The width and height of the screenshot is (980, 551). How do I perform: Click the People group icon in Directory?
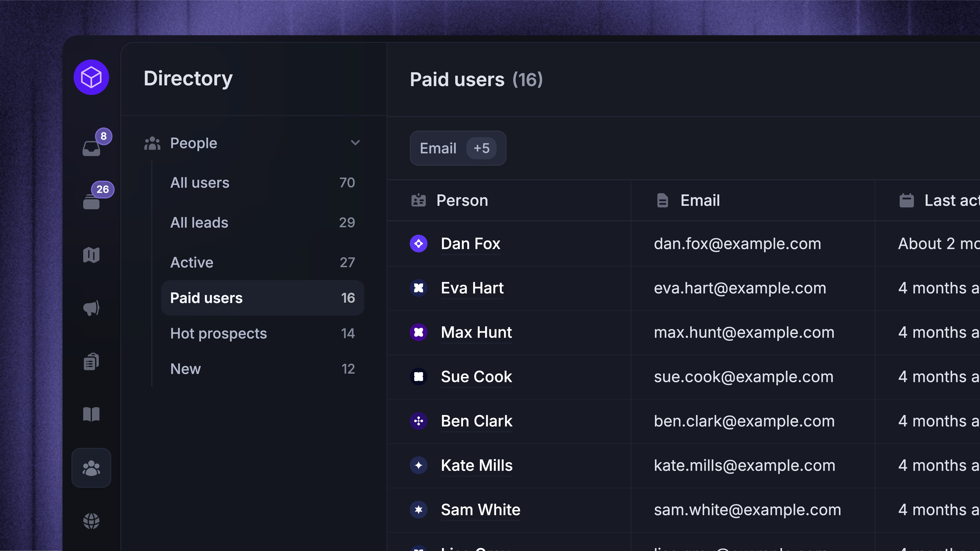tap(152, 143)
